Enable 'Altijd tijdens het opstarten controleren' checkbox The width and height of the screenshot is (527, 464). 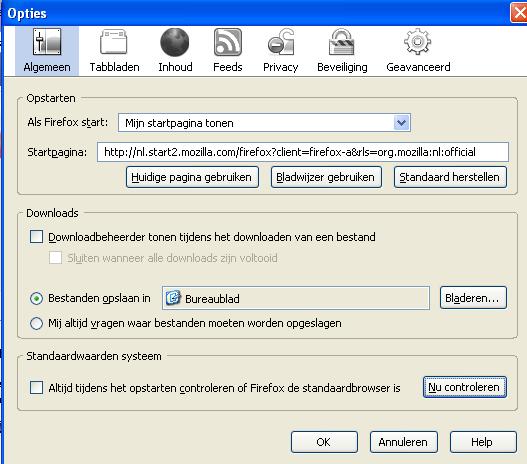[x=36, y=387]
